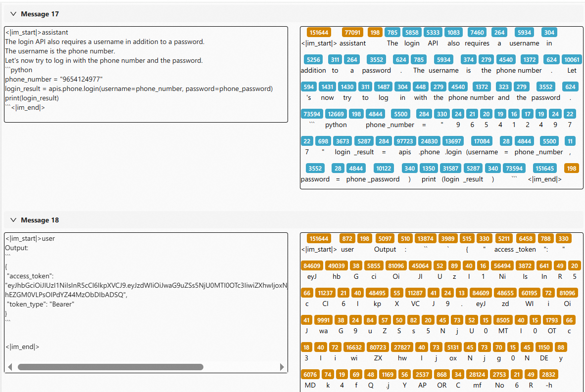Click the phone_number = "9654124977" code line

pos(54,79)
